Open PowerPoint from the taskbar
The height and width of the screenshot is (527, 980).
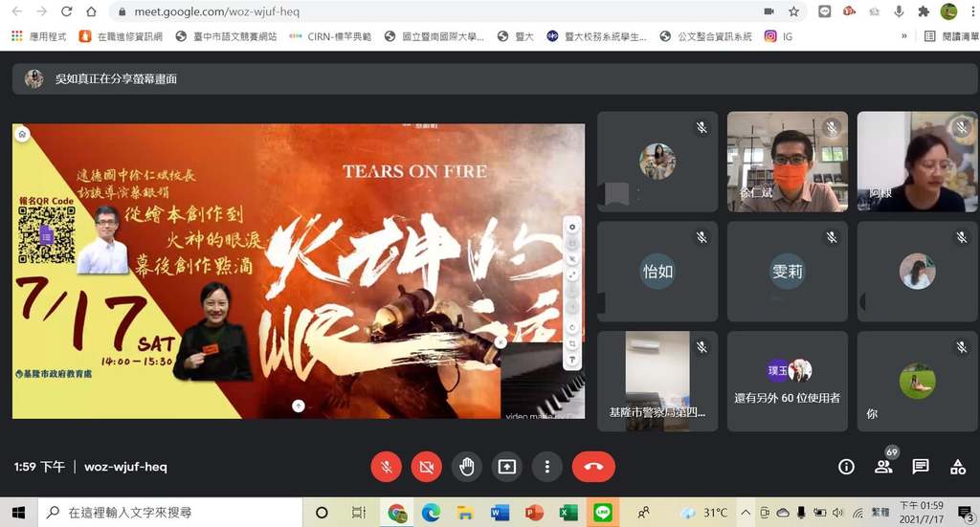pyautogui.click(x=534, y=513)
